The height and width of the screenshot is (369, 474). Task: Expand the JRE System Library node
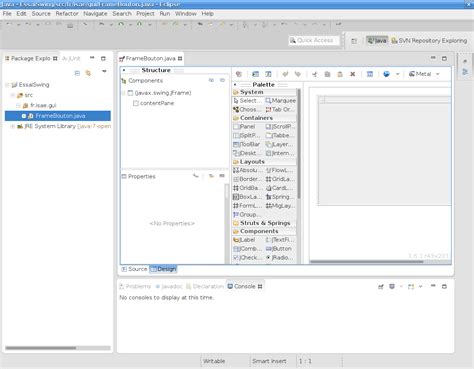point(13,126)
